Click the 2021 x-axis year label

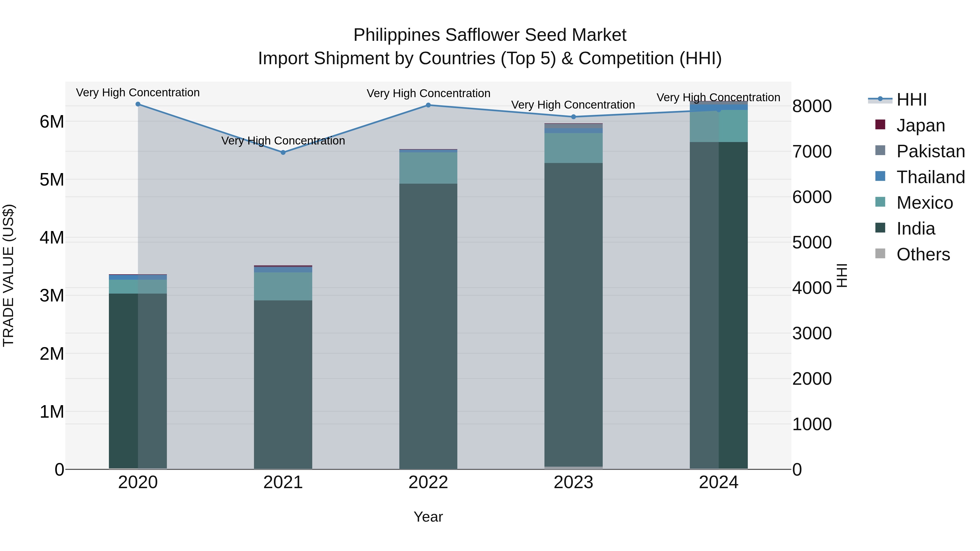tap(283, 482)
